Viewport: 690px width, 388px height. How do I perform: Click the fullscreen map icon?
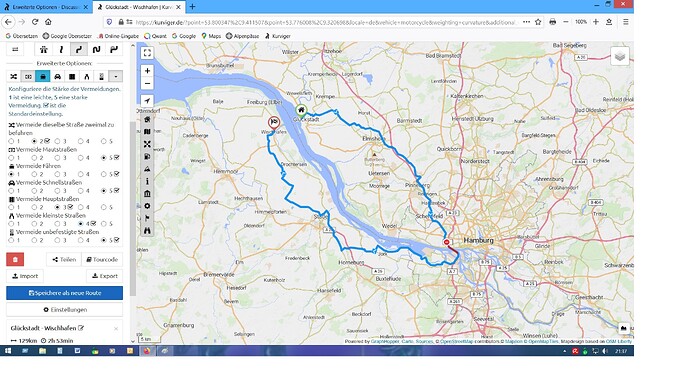click(x=147, y=53)
